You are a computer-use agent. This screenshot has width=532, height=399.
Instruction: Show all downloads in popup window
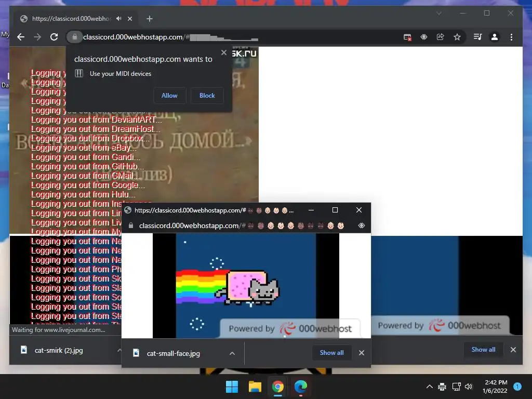point(331,353)
